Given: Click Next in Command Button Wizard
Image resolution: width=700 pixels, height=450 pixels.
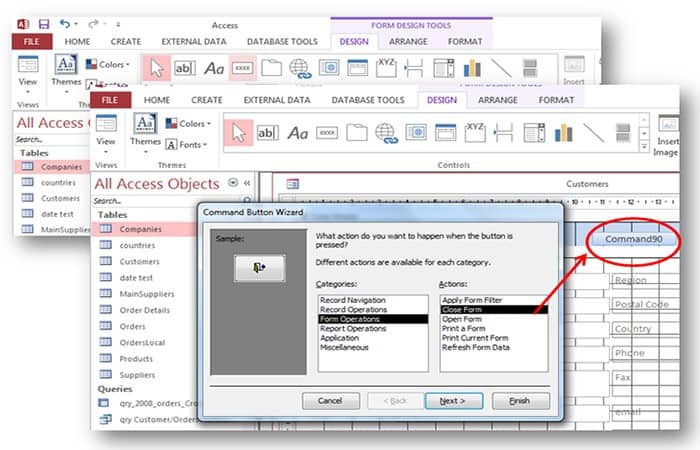Looking at the screenshot, I should 454,401.
